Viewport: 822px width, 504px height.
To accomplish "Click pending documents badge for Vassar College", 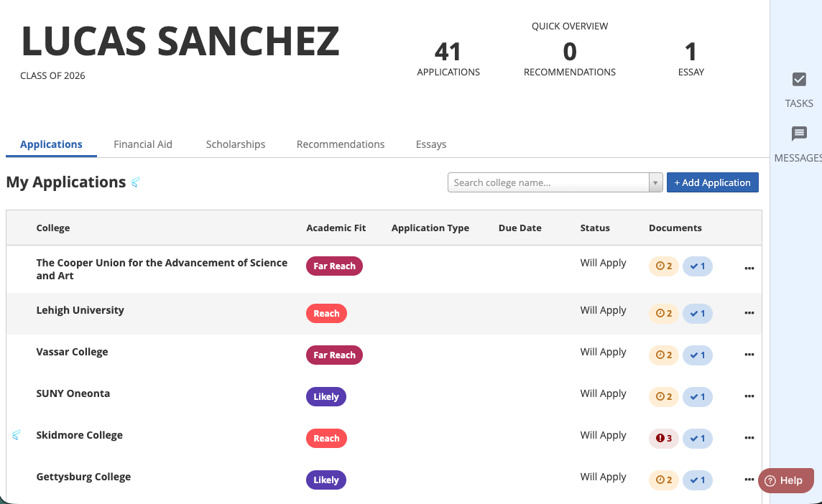I will pos(664,355).
